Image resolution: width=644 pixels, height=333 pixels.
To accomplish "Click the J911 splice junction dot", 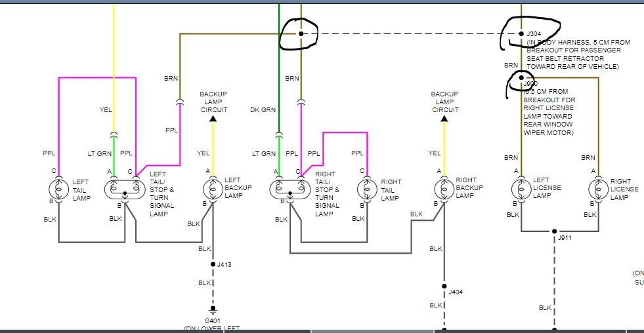I will pos(554,231).
